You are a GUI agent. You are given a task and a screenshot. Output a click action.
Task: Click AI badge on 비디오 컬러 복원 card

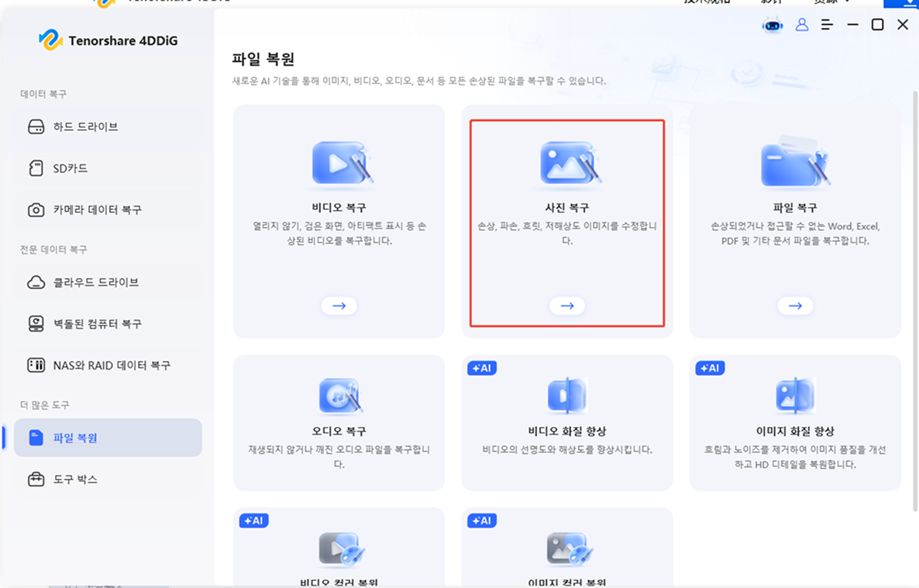pyautogui.click(x=254, y=521)
